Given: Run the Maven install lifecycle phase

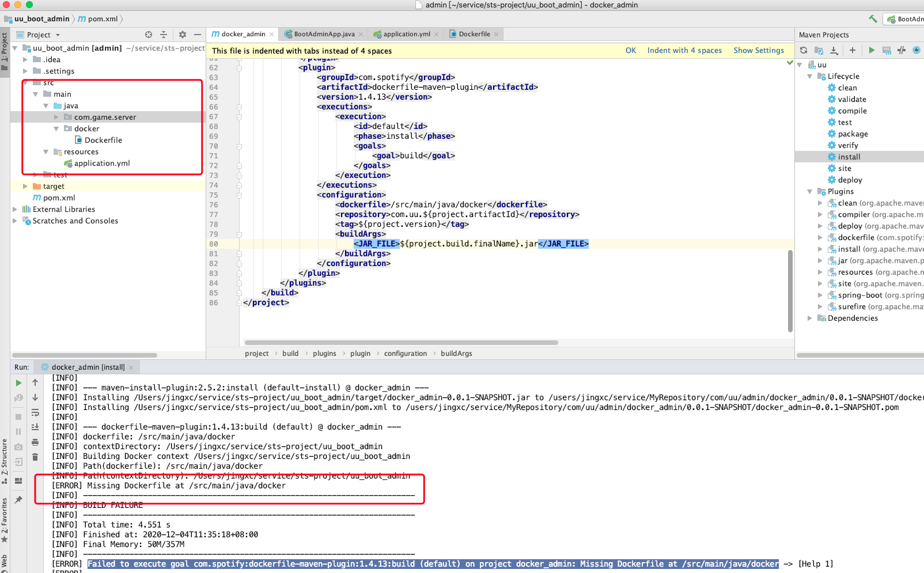Looking at the screenshot, I should click(x=847, y=156).
